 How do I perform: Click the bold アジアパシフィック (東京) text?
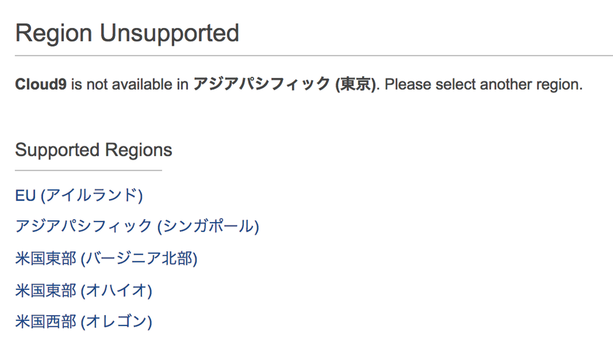[x=284, y=84]
